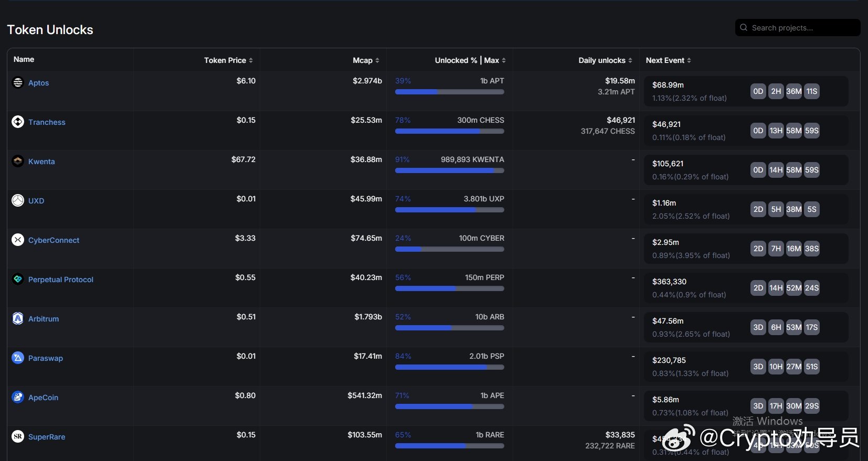Open the Aptos project link
868x461 pixels.
(38, 83)
